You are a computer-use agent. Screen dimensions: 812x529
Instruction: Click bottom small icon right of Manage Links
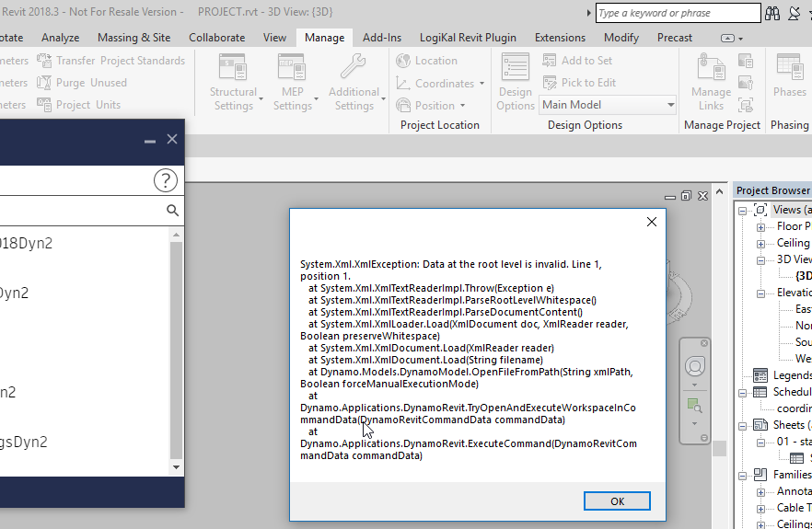coord(746,105)
